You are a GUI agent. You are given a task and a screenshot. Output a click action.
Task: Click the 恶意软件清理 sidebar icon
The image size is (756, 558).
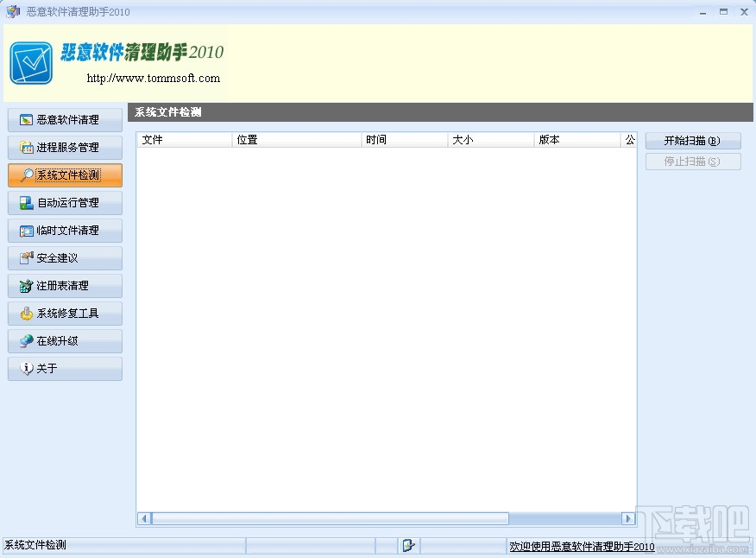tap(26, 120)
